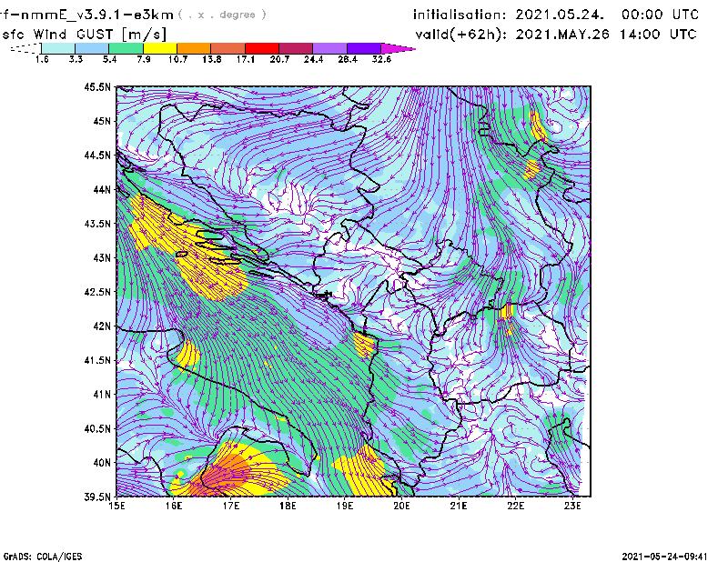728x562 pixels.
Task: Click the longitude label 16E
Action: point(174,506)
